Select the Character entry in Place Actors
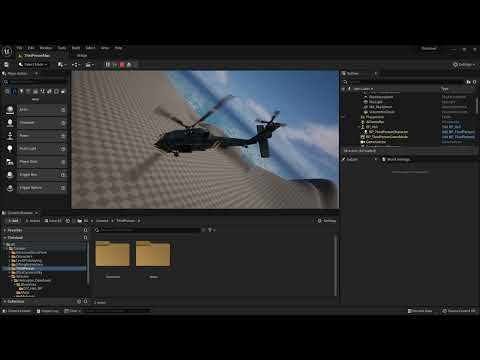Image resolution: width=480 pixels, height=360 pixels. (x=35, y=123)
